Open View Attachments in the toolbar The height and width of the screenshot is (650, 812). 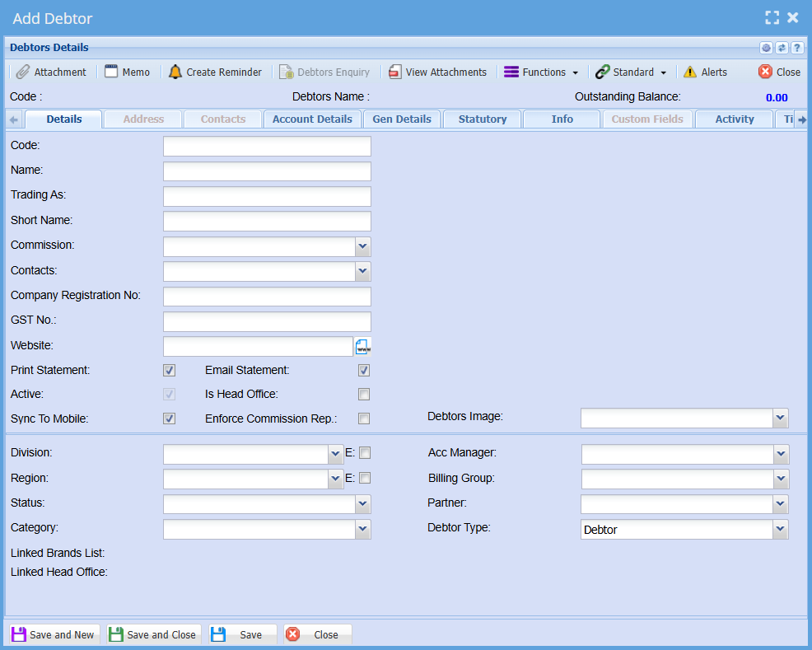coord(437,72)
